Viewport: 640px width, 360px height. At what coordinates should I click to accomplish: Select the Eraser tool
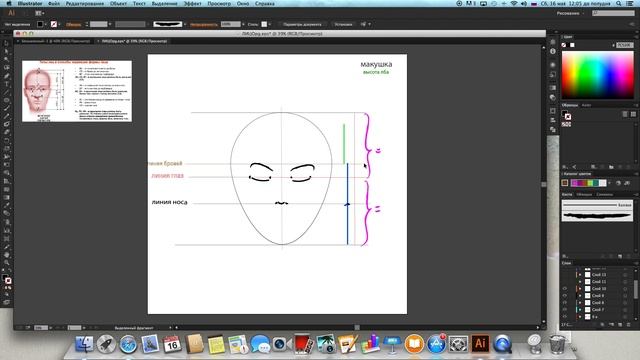6,132
